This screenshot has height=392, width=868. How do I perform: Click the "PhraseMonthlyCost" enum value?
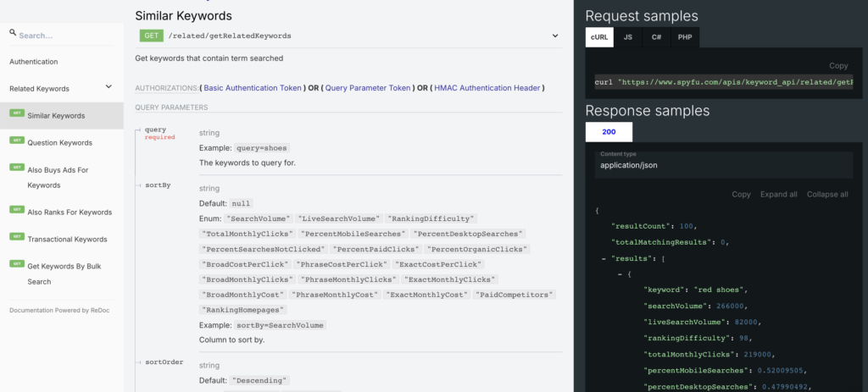[x=336, y=295]
